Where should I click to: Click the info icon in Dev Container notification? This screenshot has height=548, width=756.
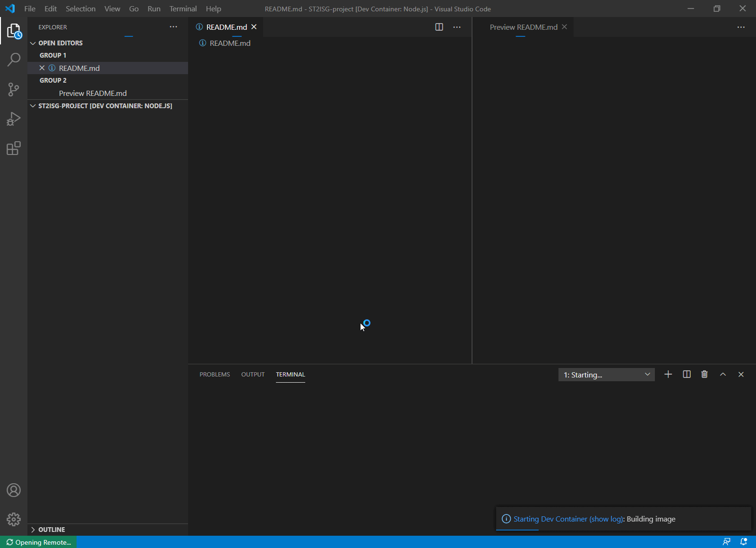(x=506, y=519)
